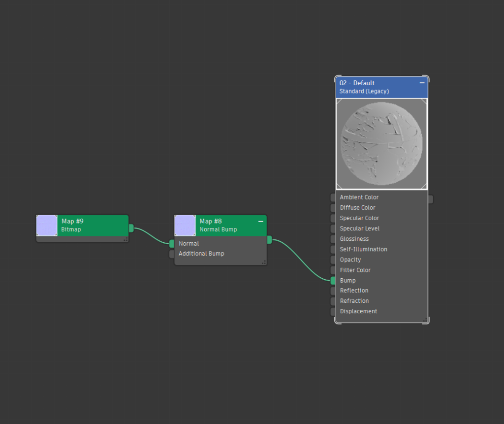
Task: Select the Map #8 Normal Bump thumbnail
Action: tap(185, 226)
